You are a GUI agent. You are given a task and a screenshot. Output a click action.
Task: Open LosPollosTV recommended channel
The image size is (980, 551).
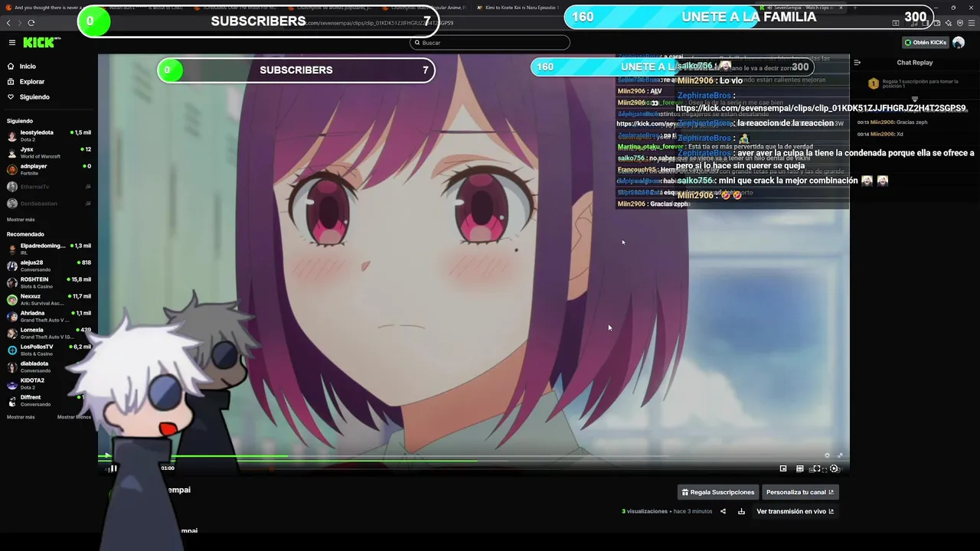click(x=48, y=350)
